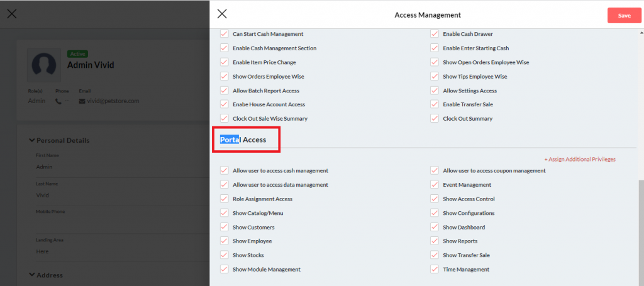644x286 pixels.
Task: Click the panel's vertical scrollbar
Action: 640,226
